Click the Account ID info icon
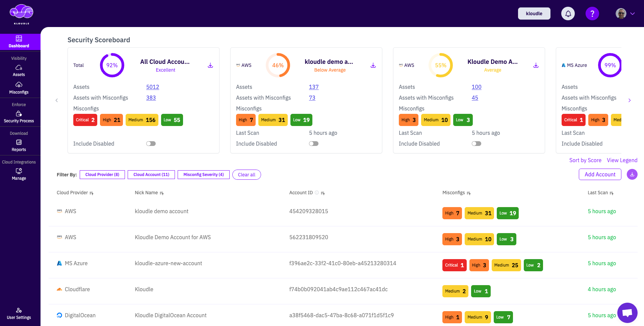The width and height of the screenshot is (644, 326). [x=317, y=193]
